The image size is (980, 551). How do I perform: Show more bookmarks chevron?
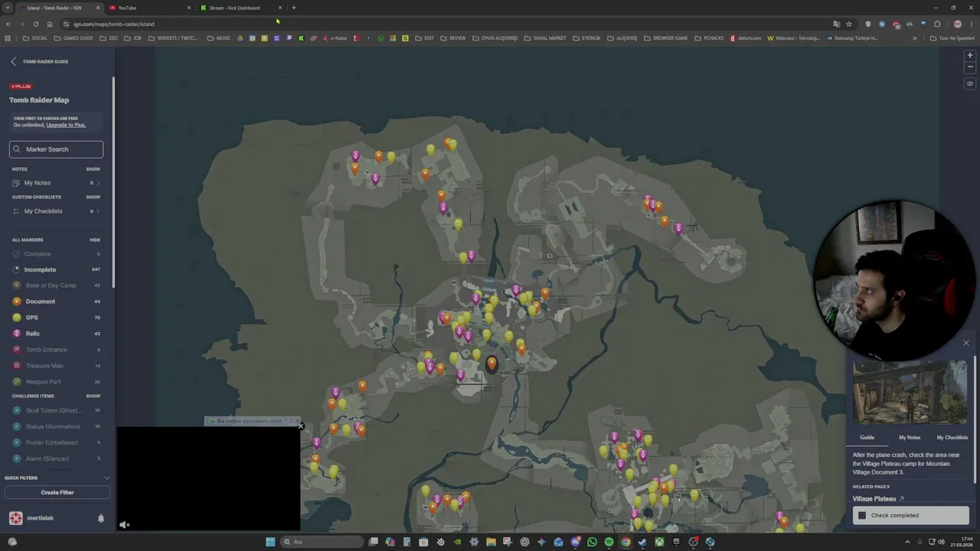pos(914,37)
